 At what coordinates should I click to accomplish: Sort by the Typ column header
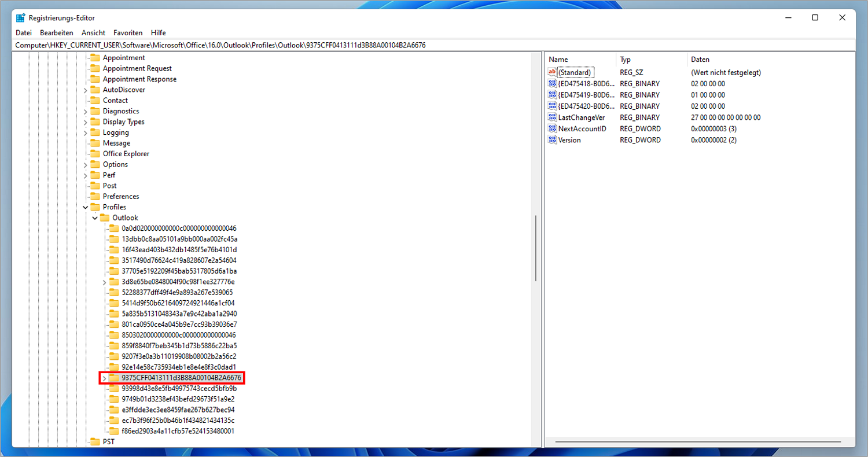coord(652,60)
